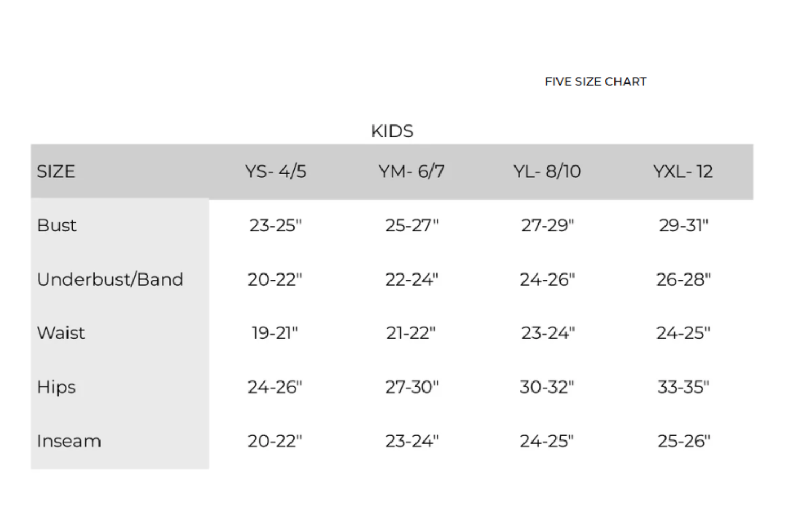
Task: Select the 29-31" Bust value for YXL
Action: pos(683,226)
